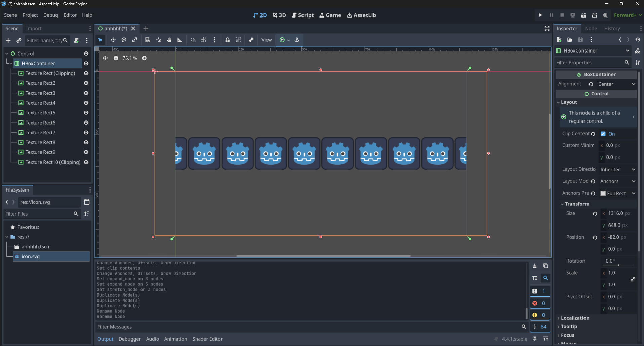Activate the Select Mode arrow tool
644x346 pixels.
(x=100, y=40)
